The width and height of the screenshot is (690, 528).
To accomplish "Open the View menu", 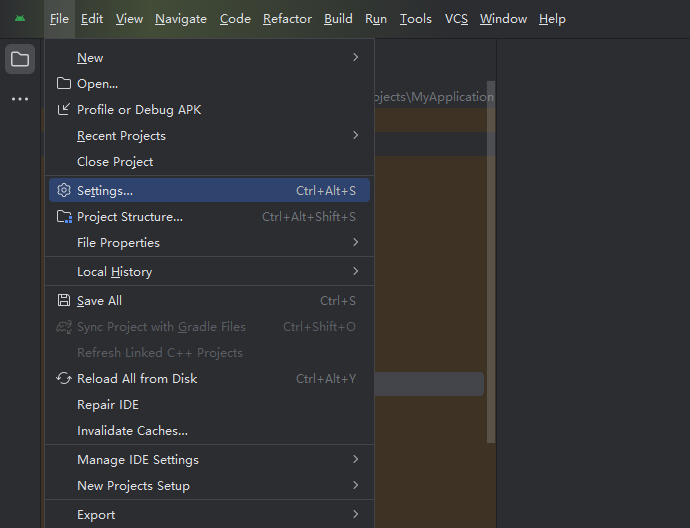I will tap(129, 19).
